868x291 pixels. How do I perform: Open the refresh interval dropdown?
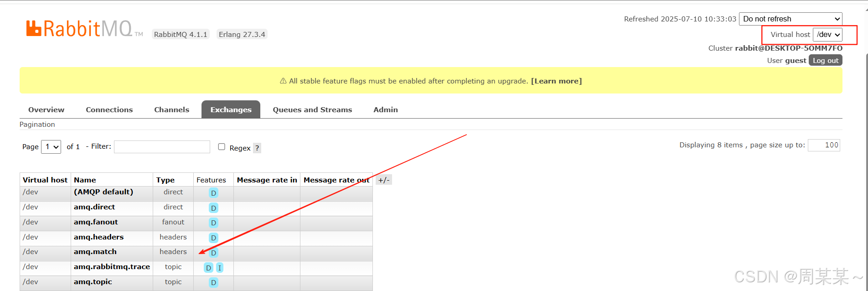pyautogui.click(x=790, y=19)
